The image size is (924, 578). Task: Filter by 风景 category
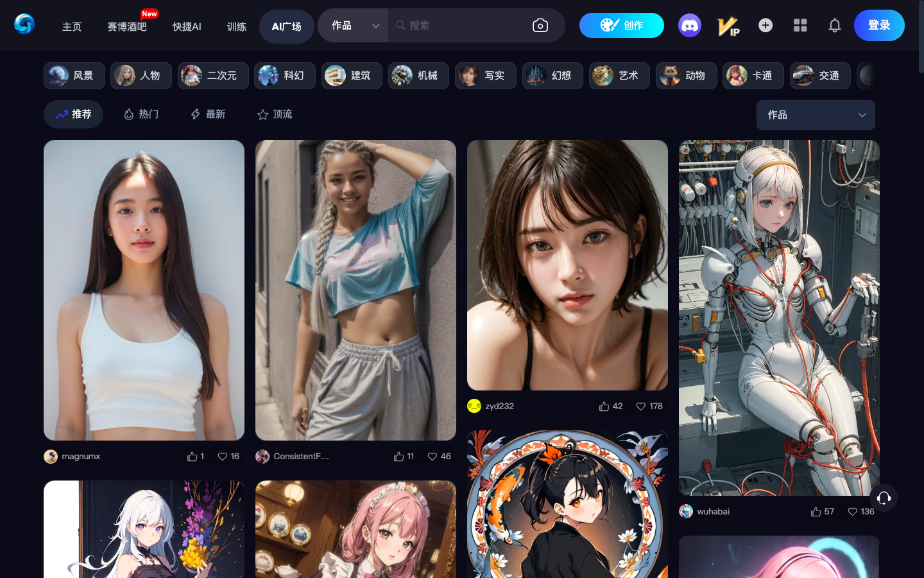[74, 76]
